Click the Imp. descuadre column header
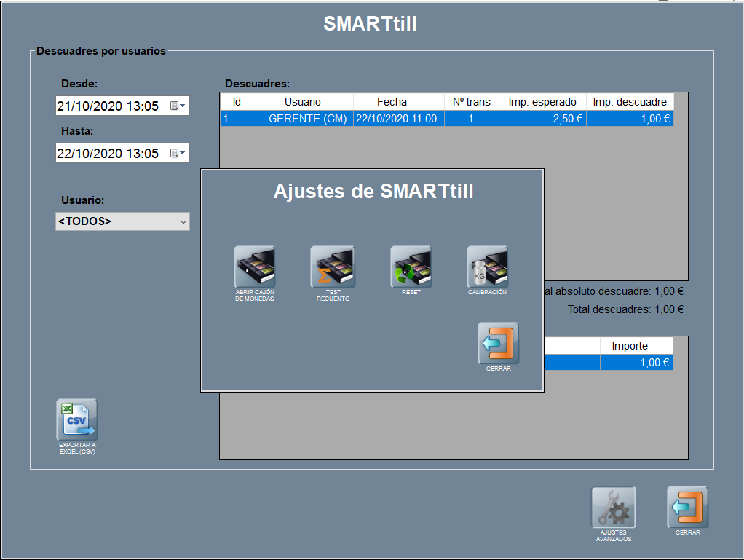Image resolution: width=744 pixels, height=560 pixels. point(630,102)
